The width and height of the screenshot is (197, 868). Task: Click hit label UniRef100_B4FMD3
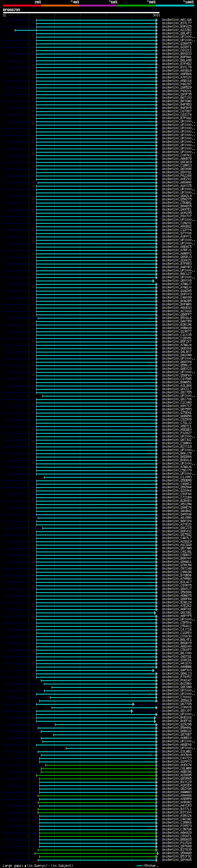(x=176, y=104)
